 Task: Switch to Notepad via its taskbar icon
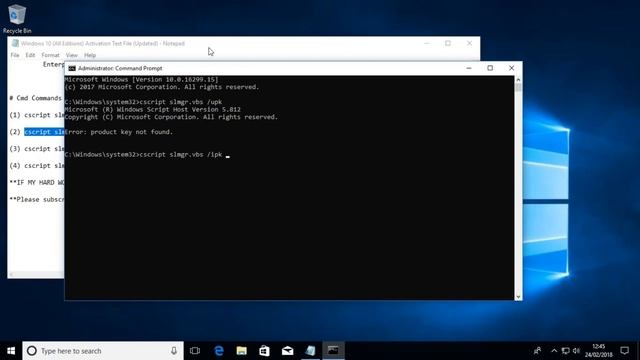tap(310, 351)
